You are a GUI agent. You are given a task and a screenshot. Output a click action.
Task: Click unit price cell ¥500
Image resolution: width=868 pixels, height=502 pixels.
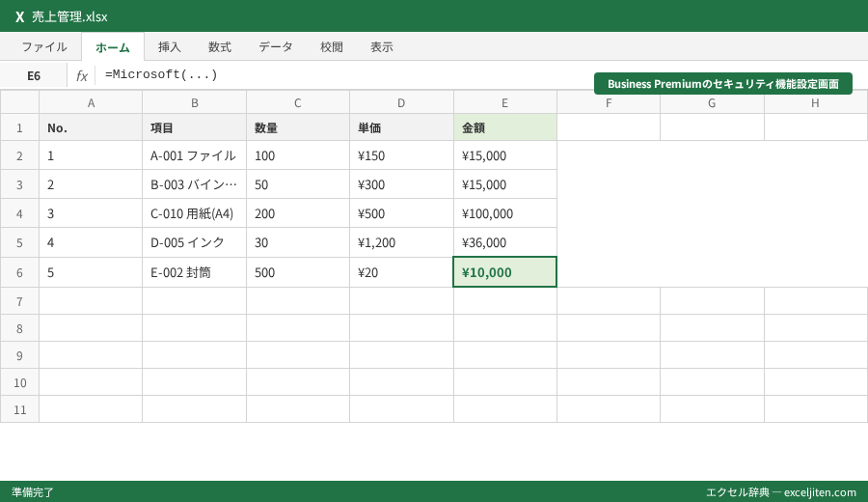click(x=401, y=213)
